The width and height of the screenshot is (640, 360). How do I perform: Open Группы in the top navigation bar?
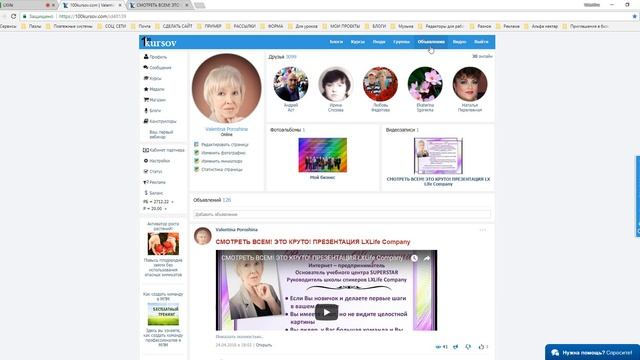(401, 42)
